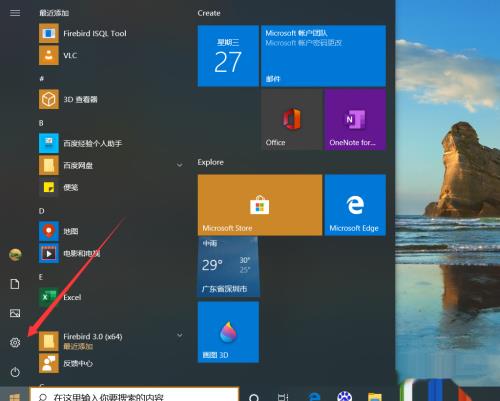Open the Pictures sidebar icon

point(15,313)
